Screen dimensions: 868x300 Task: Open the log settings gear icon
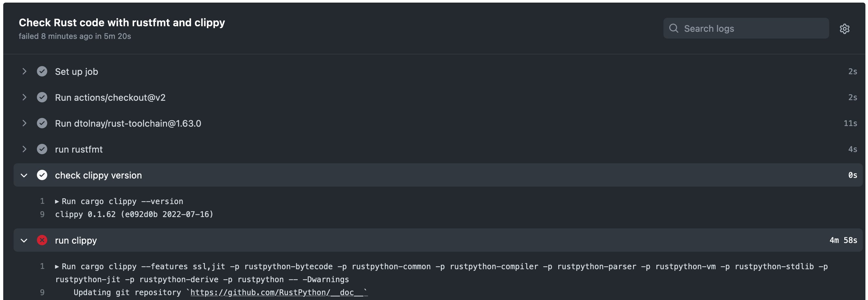[844, 29]
